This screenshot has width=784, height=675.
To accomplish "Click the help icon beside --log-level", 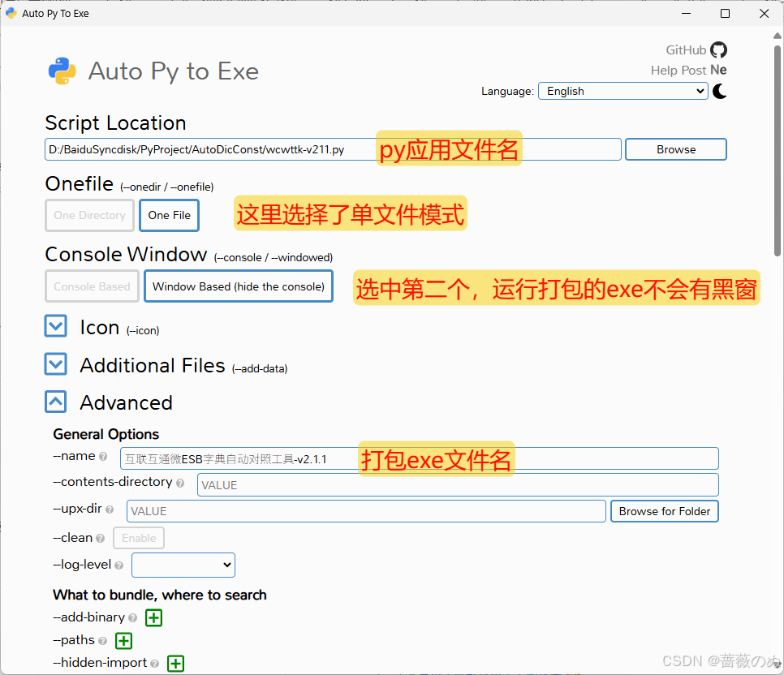I will point(118,565).
